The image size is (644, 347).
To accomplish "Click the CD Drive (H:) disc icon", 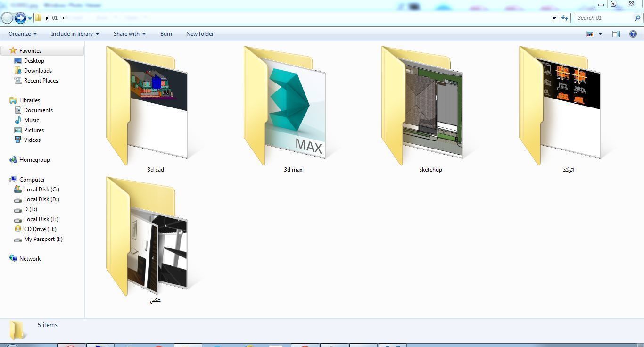I will (x=18, y=229).
